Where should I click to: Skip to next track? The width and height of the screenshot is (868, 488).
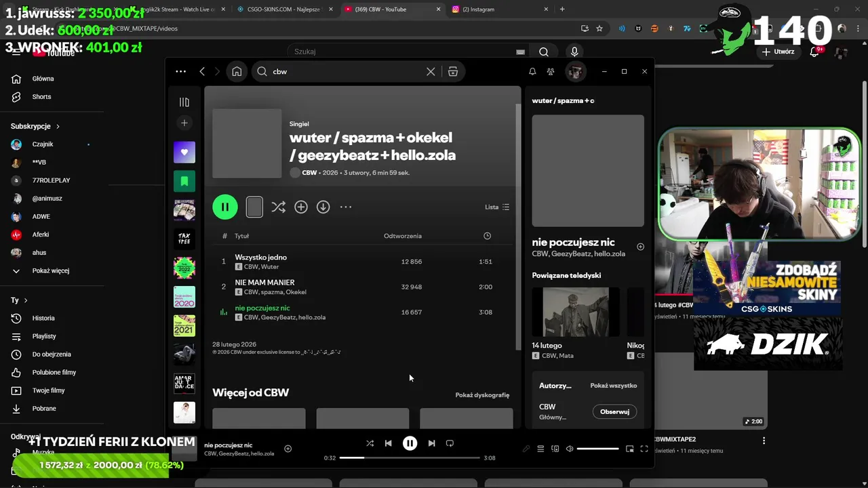click(431, 443)
